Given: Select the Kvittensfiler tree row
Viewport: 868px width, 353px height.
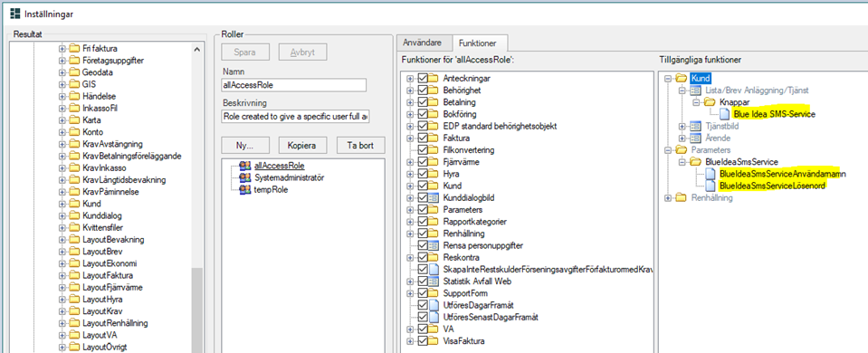Looking at the screenshot, I should click(x=102, y=227).
